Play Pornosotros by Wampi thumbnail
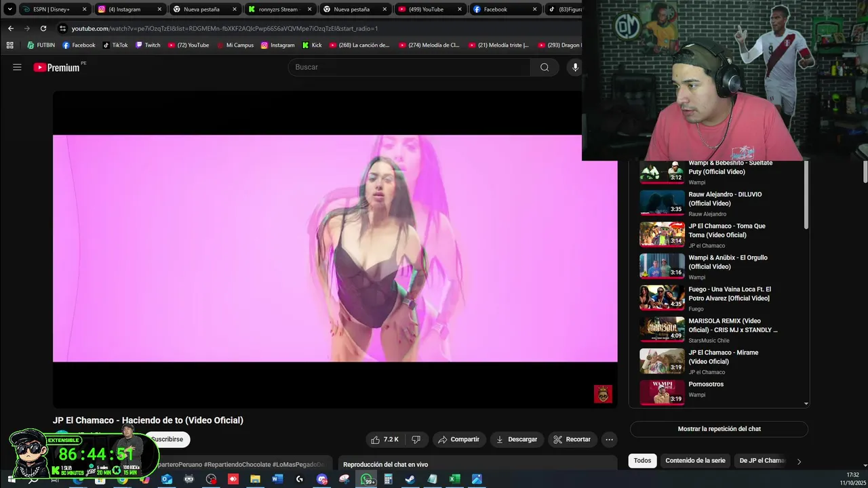The height and width of the screenshot is (488, 868). tap(662, 392)
